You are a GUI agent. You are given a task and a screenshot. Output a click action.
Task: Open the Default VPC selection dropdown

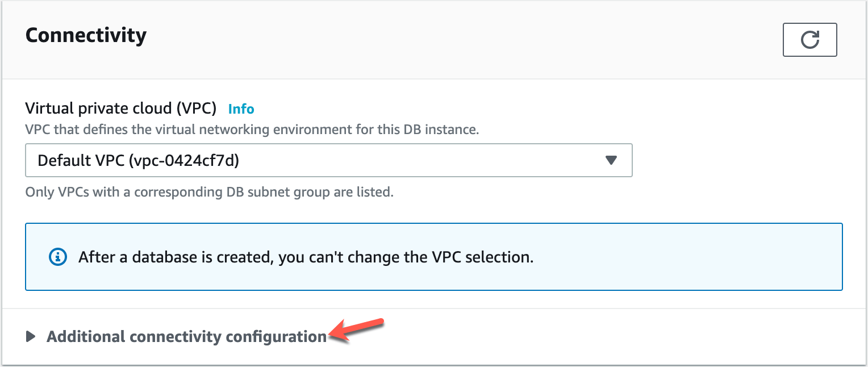tap(328, 160)
